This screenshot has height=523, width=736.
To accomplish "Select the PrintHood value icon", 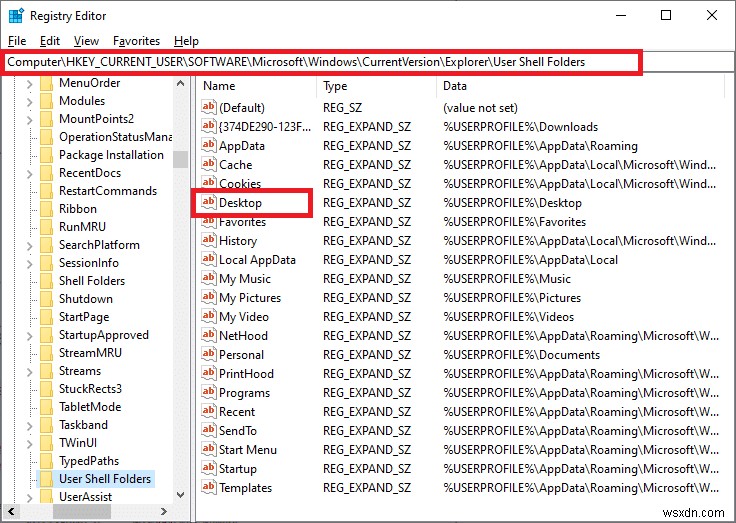I will (208, 373).
